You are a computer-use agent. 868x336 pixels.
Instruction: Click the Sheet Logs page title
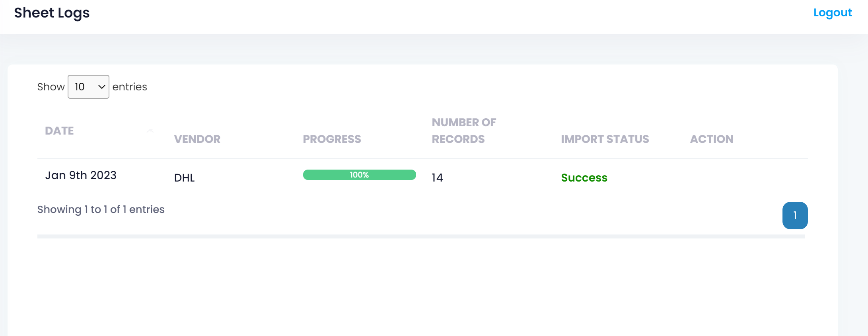52,13
